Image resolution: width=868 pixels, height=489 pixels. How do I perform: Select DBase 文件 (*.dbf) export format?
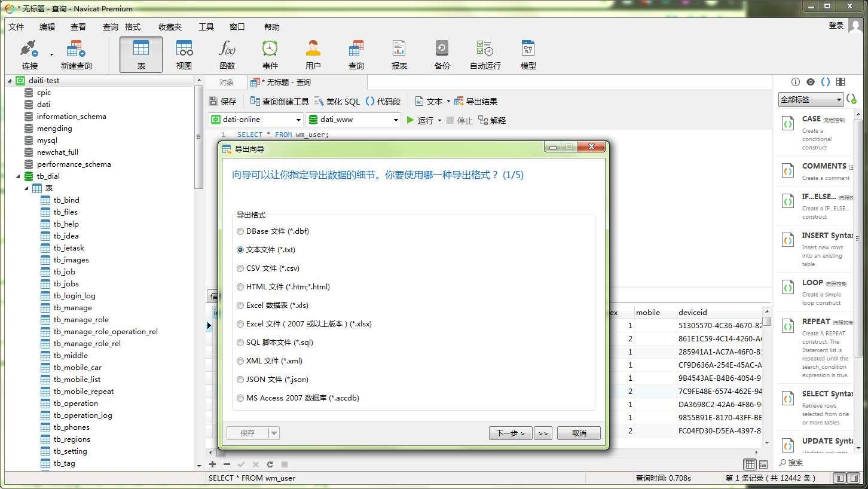click(x=273, y=231)
